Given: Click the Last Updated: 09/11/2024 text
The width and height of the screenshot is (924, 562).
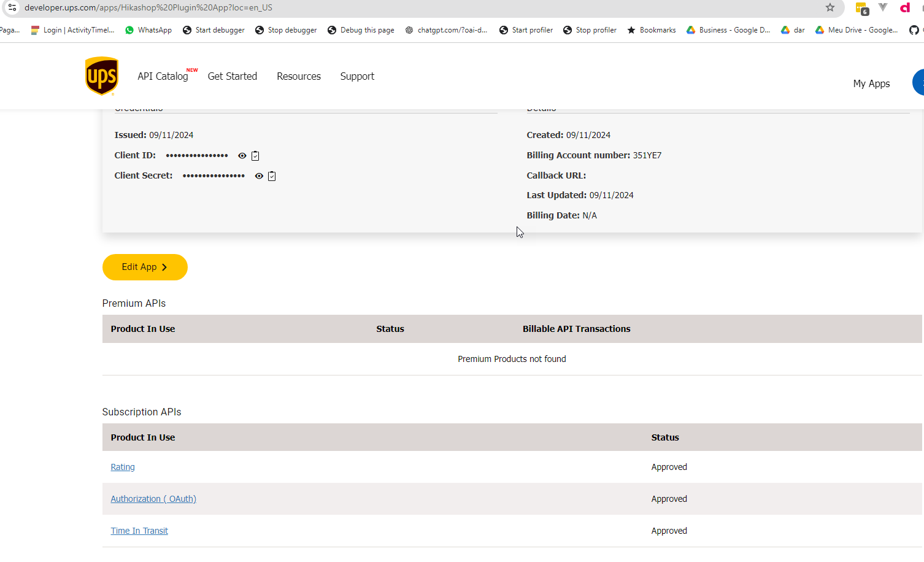Looking at the screenshot, I should [580, 195].
